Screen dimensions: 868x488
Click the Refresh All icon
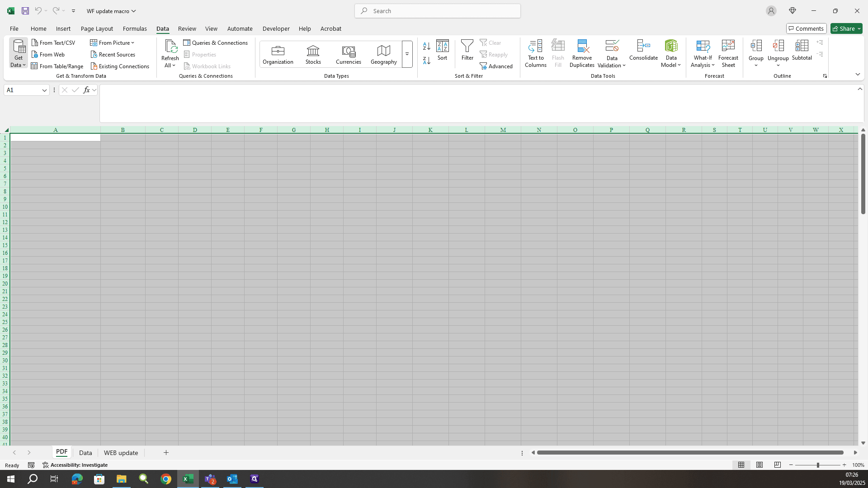pyautogui.click(x=170, y=46)
